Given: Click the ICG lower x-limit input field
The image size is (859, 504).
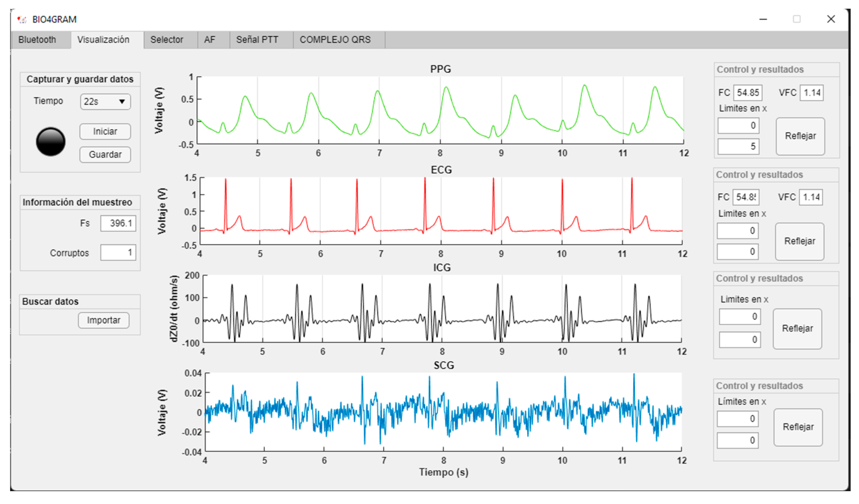Looking at the screenshot, I should pyautogui.click(x=740, y=317).
